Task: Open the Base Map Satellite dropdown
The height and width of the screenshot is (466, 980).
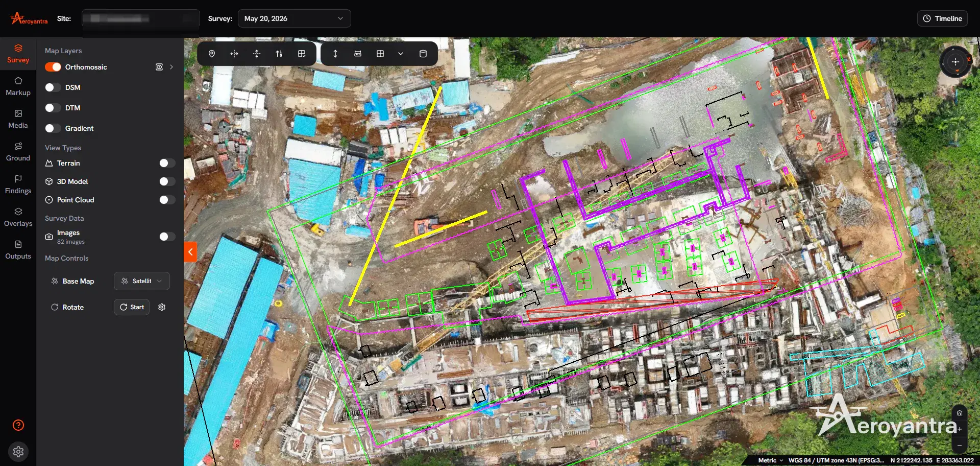Action: [142, 281]
